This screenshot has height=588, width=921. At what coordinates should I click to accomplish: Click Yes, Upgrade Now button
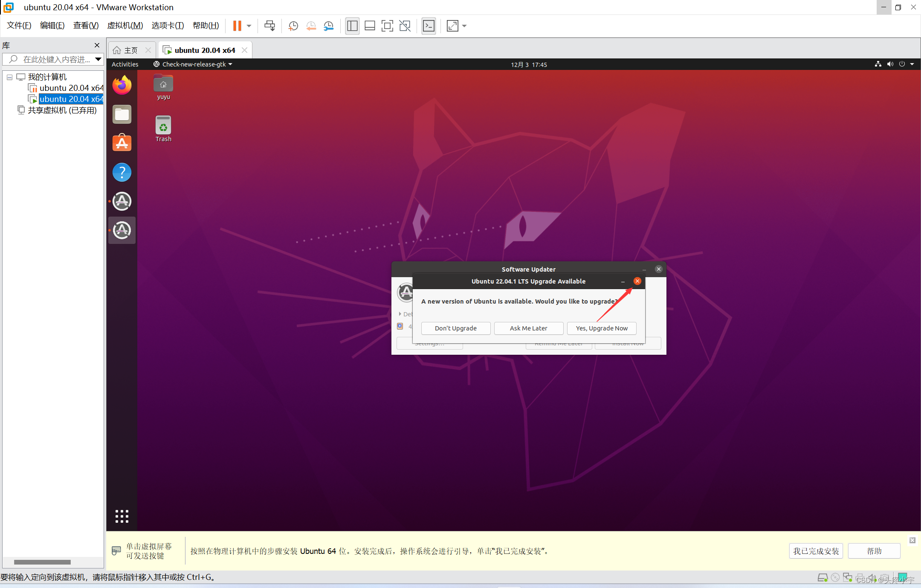(602, 328)
